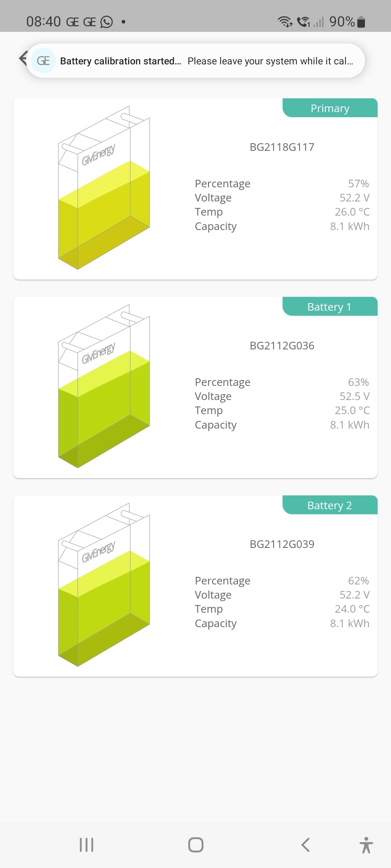This screenshot has width=391, height=868.
Task: Select the Primary label tab
Action: point(330,108)
